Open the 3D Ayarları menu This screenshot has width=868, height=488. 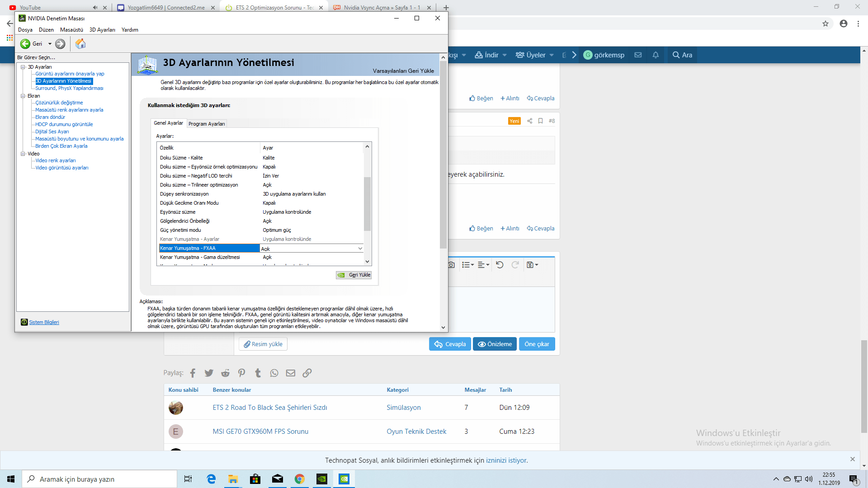click(x=102, y=30)
